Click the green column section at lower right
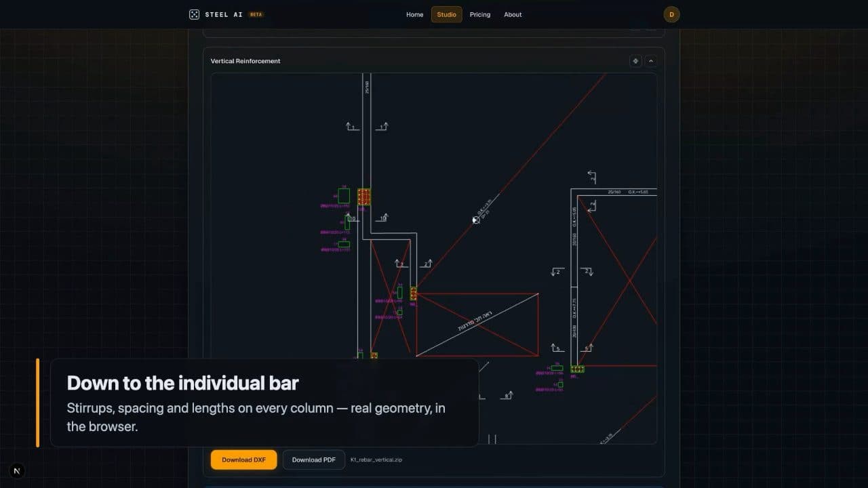The width and height of the screenshot is (868, 488). point(577,369)
